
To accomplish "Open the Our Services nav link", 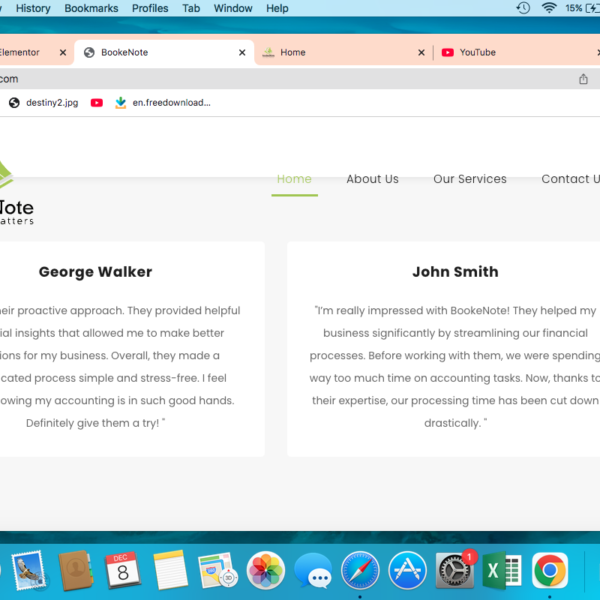I will click(470, 179).
